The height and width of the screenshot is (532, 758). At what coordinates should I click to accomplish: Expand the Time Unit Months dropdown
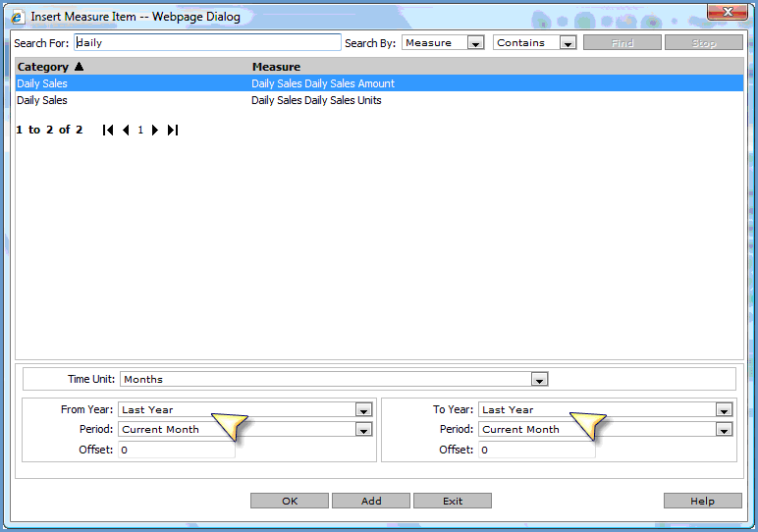click(x=538, y=379)
